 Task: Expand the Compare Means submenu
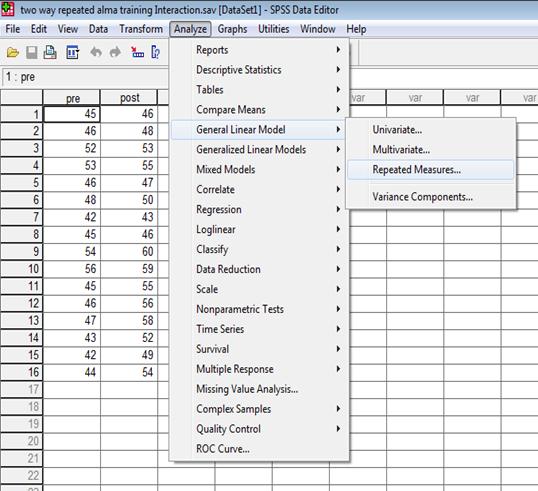(260, 110)
